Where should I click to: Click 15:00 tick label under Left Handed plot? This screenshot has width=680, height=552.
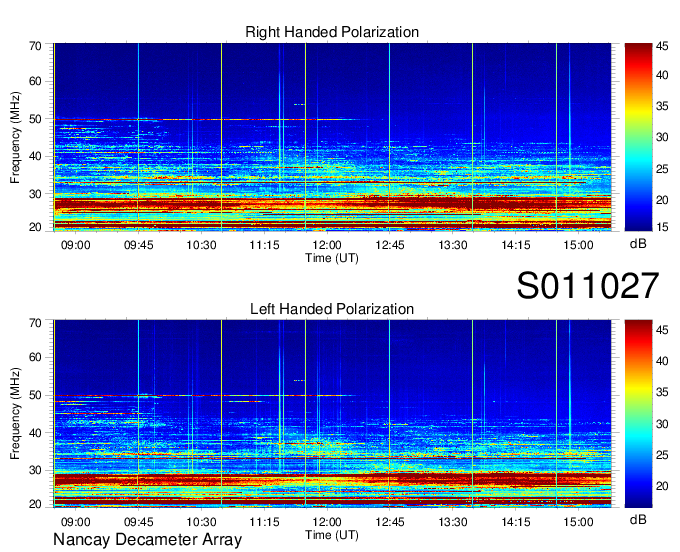click(x=579, y=522)
